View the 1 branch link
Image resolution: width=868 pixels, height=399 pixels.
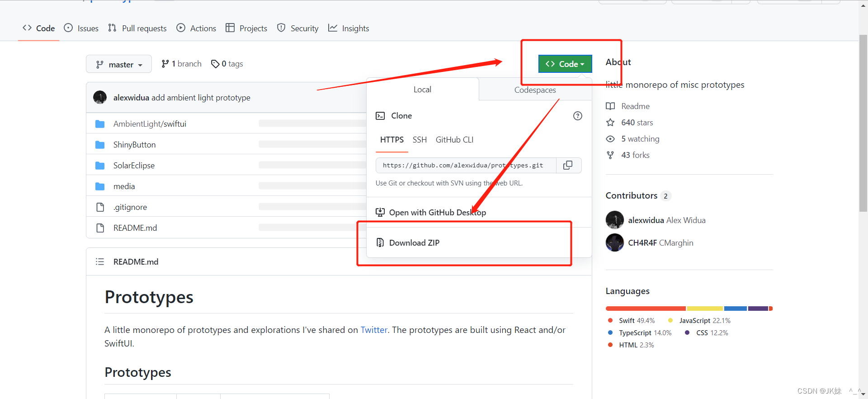[x=181, y=64]
